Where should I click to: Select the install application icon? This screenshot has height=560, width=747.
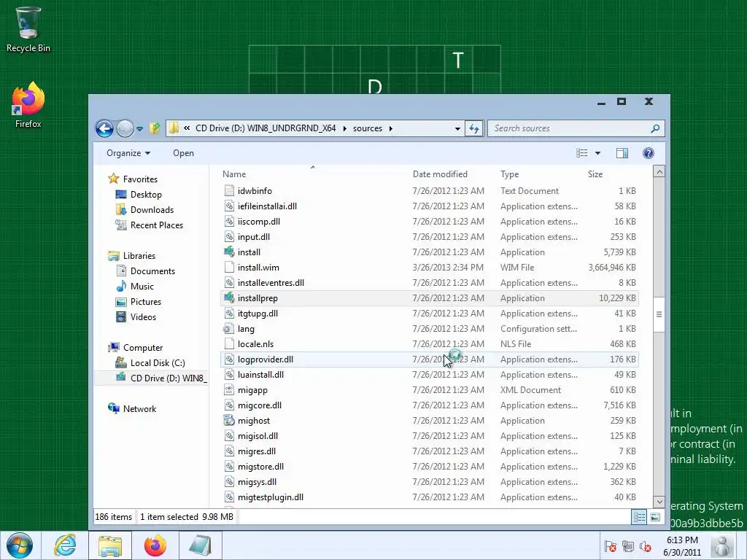229,252
